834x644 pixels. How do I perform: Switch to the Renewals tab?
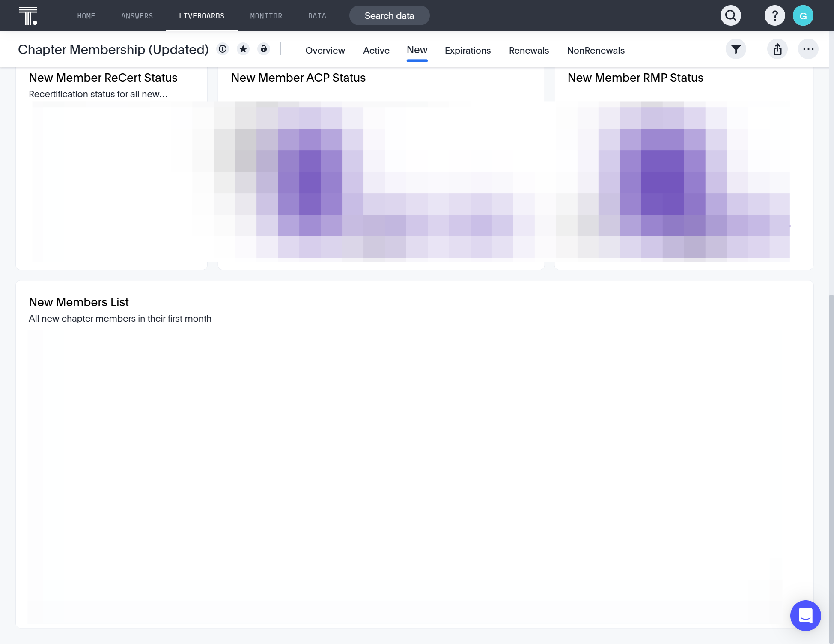(529, 51)
